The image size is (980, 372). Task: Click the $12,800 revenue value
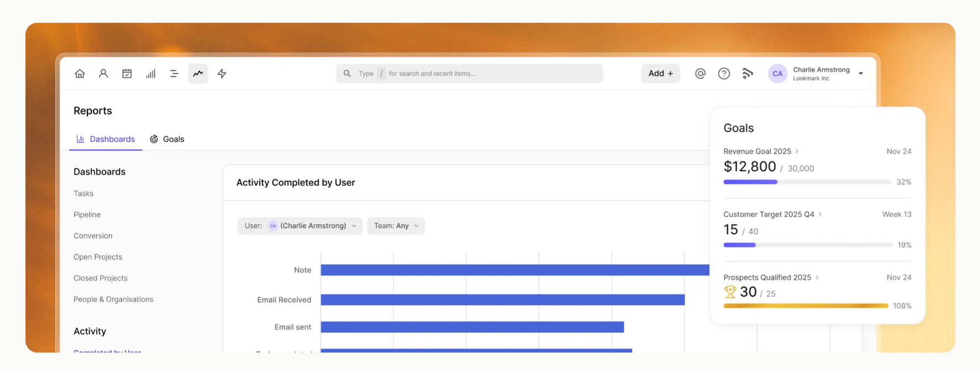(750, 167)
